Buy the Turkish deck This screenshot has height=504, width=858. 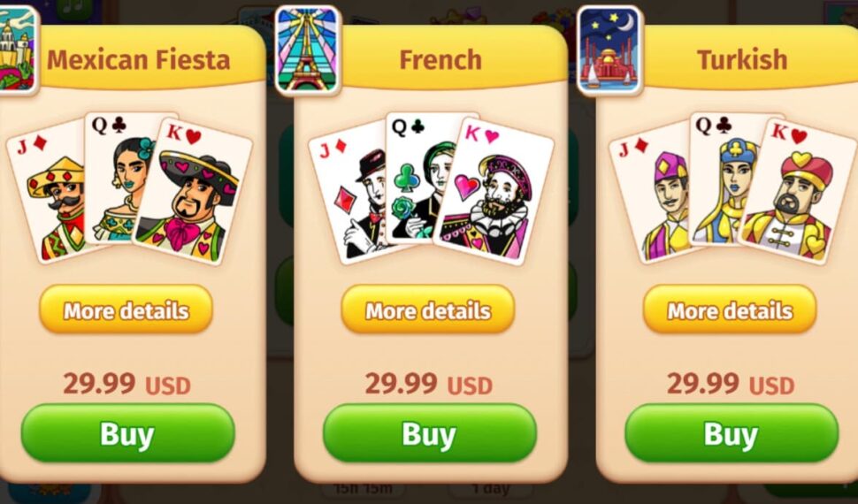tap(731, 433)
